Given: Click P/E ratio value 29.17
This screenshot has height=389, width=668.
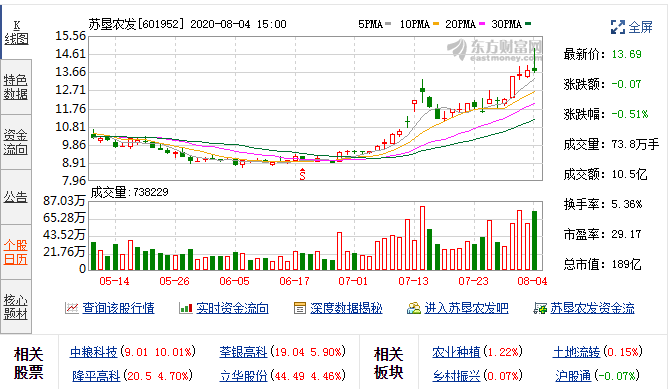Looking at the screenshot, I should point(626,234).
